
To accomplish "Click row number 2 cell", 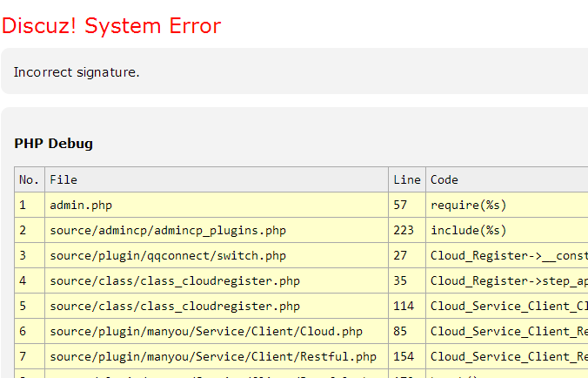I will tap(30, 230).
